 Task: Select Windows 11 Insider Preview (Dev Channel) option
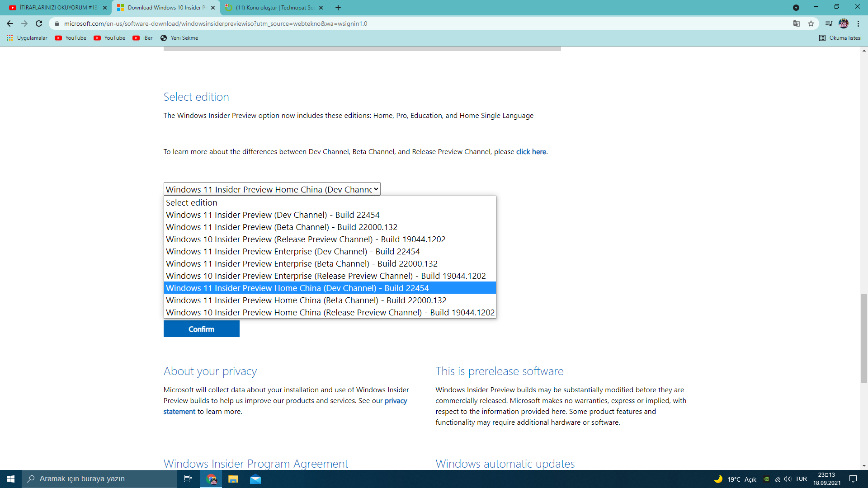pyautogui.click(x=273, y=215)
